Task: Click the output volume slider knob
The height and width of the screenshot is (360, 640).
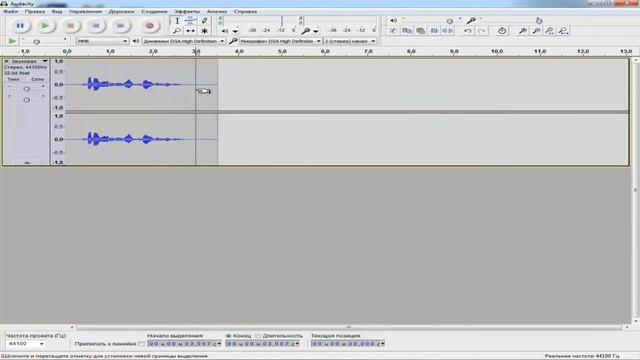Action: coord(449,21)
